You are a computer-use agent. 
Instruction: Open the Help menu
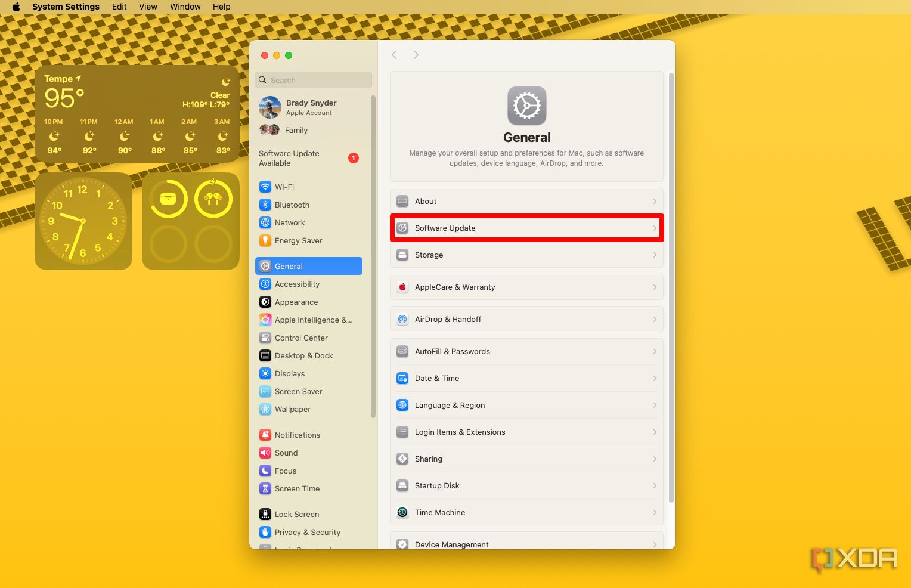[221, 7]
